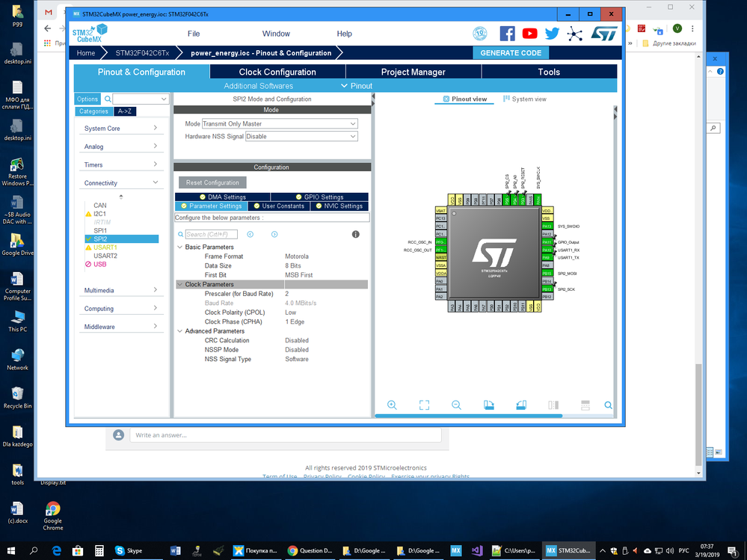Image resolution: width=747 pixels, height=560 pixels.
Task: Expand the Multimedia category
Action: point(121,290)
